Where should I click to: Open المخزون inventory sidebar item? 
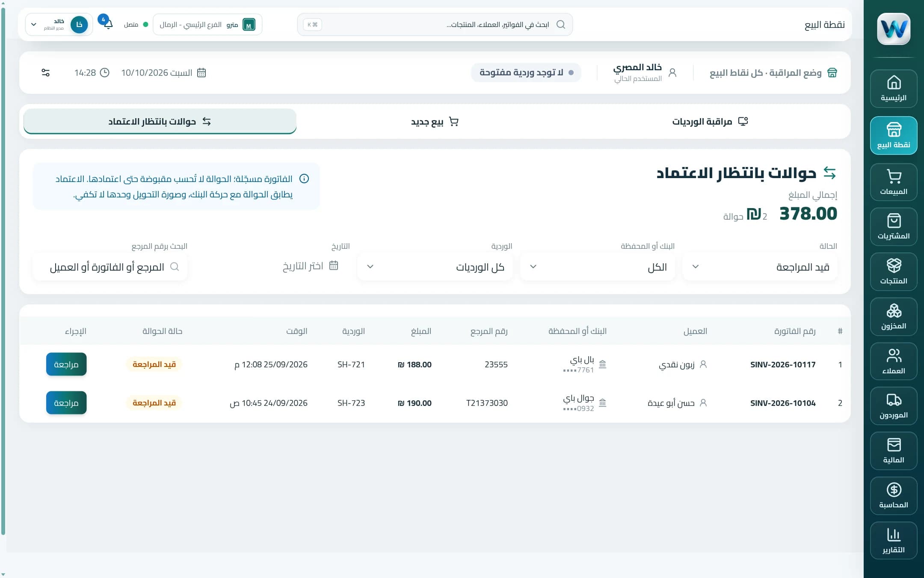coord(894,316)
